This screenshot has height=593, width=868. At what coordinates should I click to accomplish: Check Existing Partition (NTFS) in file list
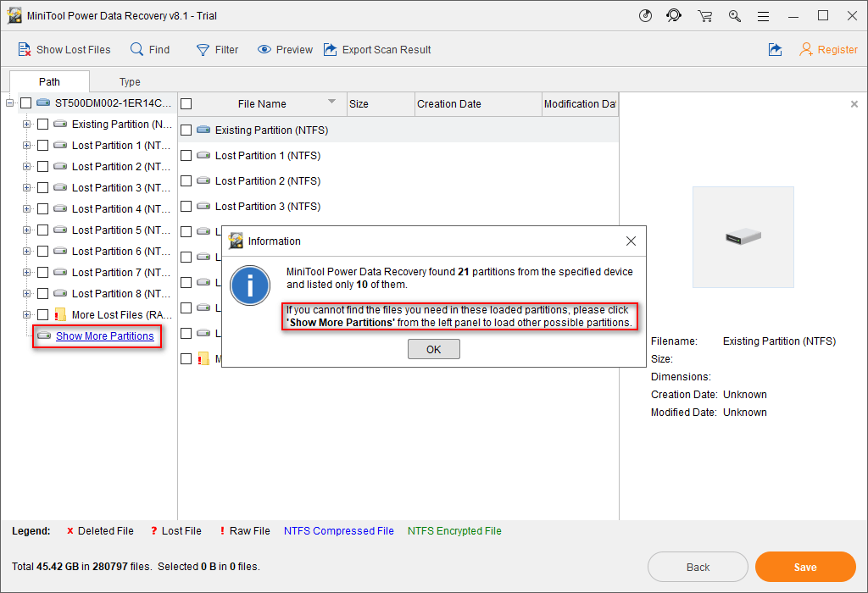pos(186,130)
